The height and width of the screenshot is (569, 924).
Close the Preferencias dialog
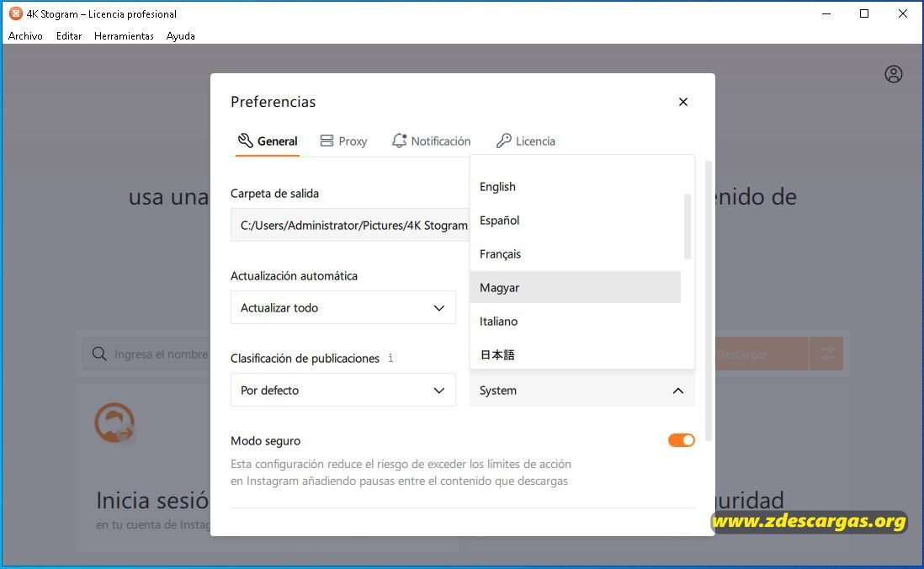tap(683, 102)
